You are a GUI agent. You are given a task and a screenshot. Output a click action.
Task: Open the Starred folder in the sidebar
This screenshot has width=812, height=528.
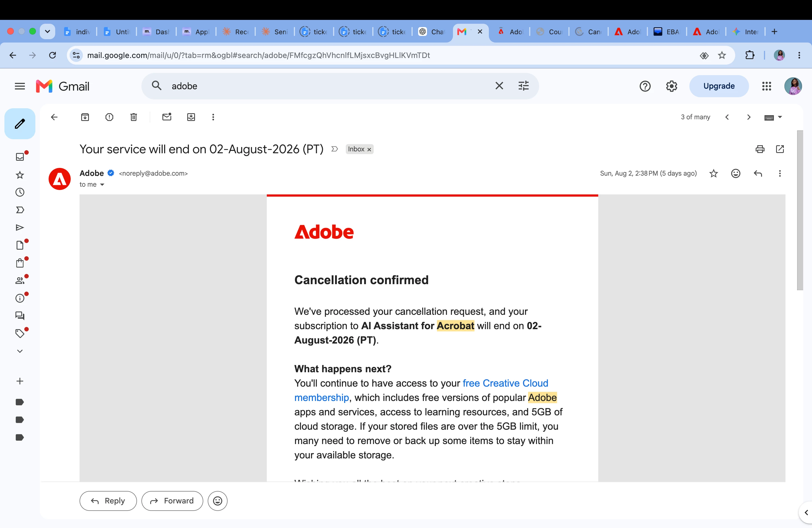(20, 175)
